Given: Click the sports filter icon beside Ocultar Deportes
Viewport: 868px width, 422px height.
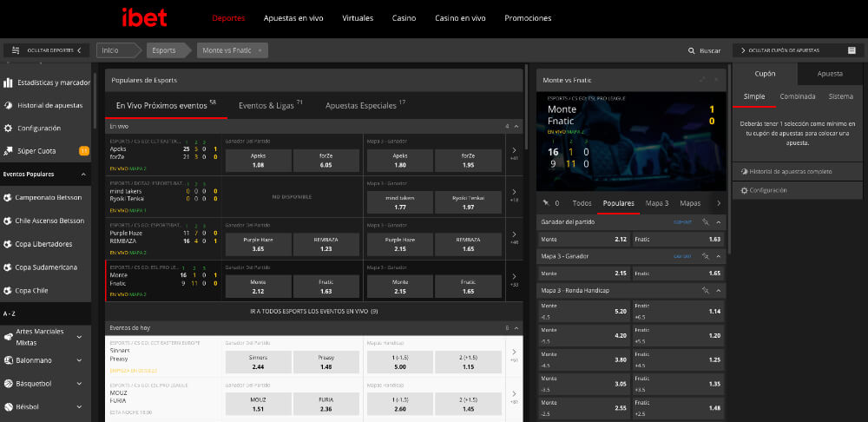Looking at the screenshot, I should pos(16,50).
